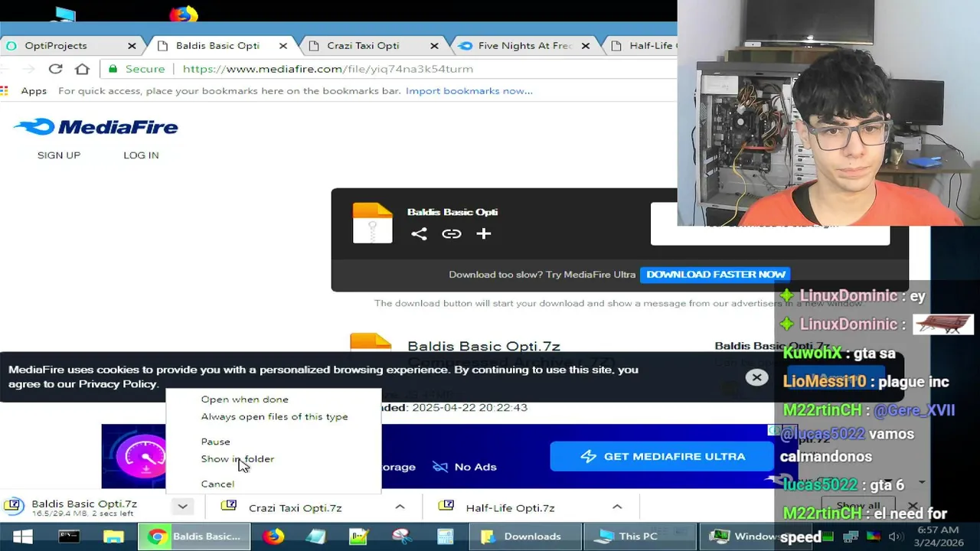Reload the page with the refresh icon
Image resolution: width=980 pixels, height=551 pixels.
(x=55, y=69)
